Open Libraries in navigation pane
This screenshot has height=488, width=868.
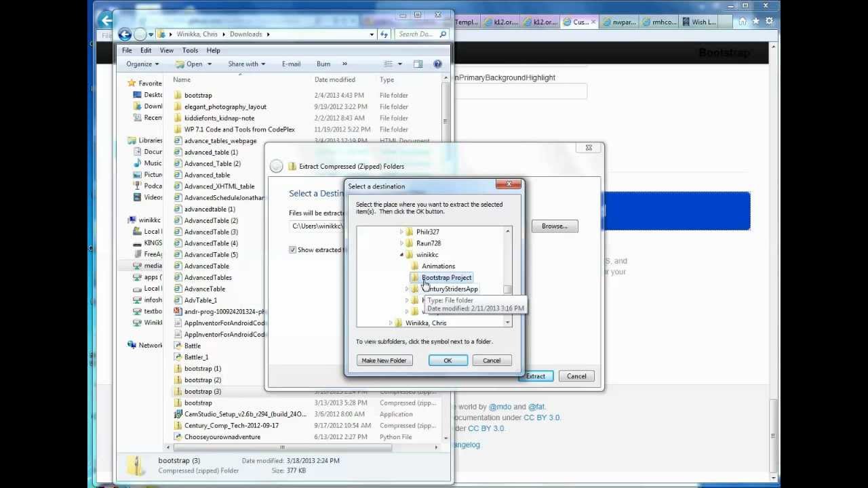(x=150, y=140)
